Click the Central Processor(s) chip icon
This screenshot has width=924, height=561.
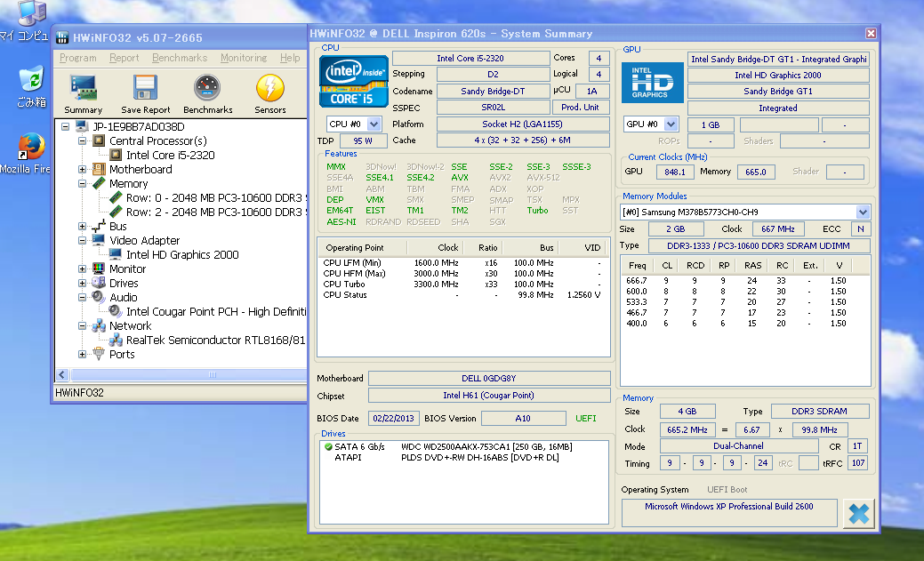pyautogui.click(x=99, y=140)
